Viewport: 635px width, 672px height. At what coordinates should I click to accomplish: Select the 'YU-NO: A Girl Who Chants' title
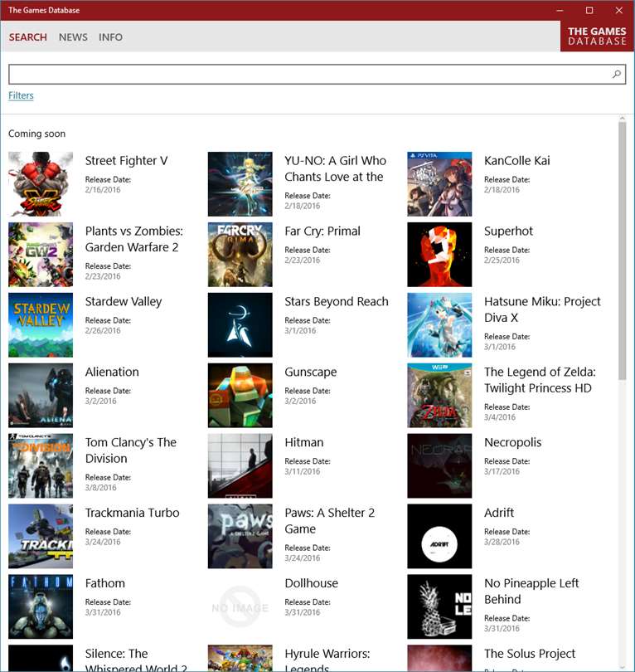pos(335,168)
